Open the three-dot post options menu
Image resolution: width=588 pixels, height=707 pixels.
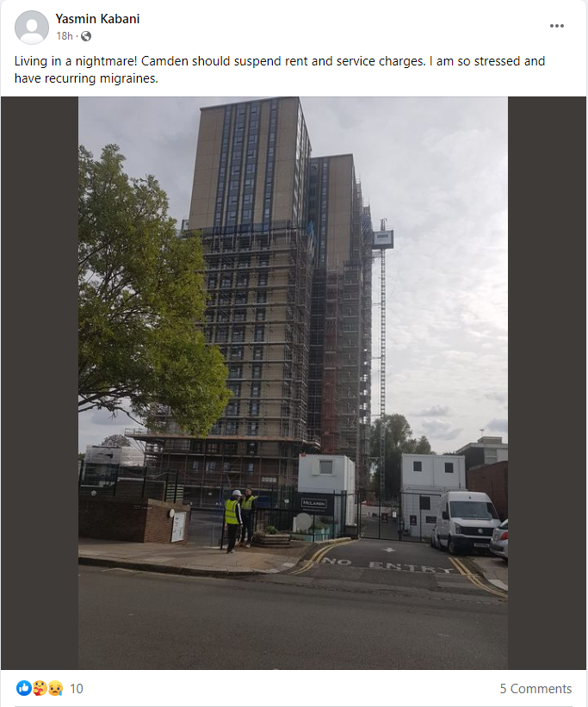pos(556,26)
